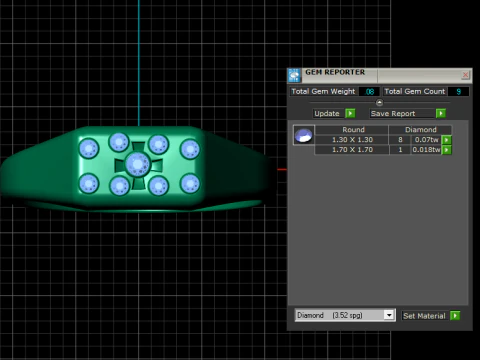Click the green arrow for 0.07tw row
Viewport: 480px width, 360px height.
(x=447, y=140)
